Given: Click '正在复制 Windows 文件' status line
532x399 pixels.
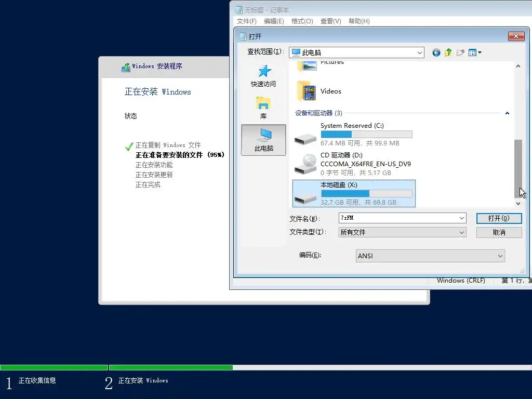Looking at the screenshot, I should coord(168,145).
